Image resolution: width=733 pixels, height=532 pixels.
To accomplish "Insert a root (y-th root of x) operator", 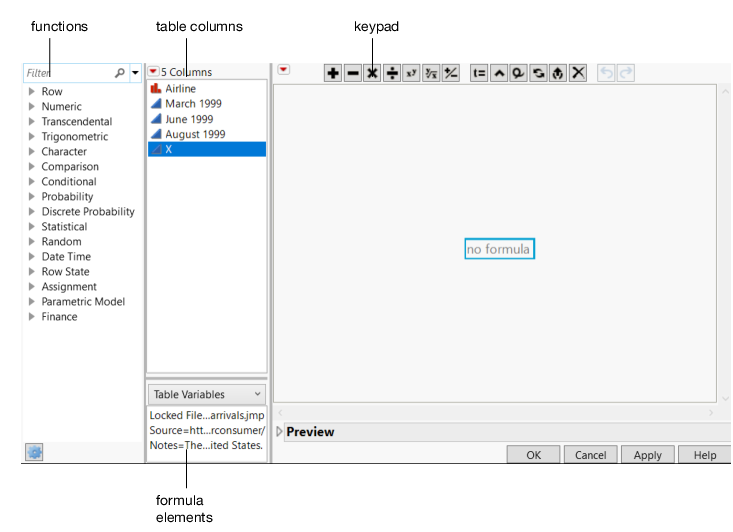I will 431,73.
